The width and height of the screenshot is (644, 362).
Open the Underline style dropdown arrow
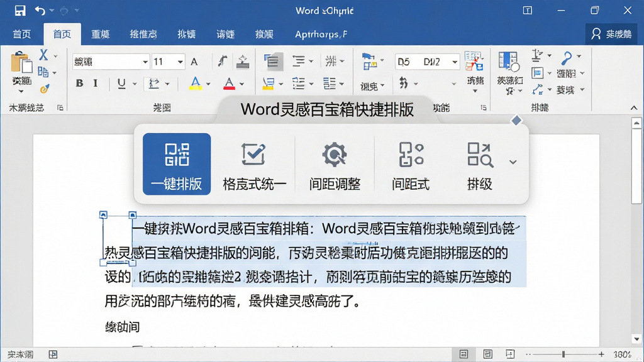[135, 84]
